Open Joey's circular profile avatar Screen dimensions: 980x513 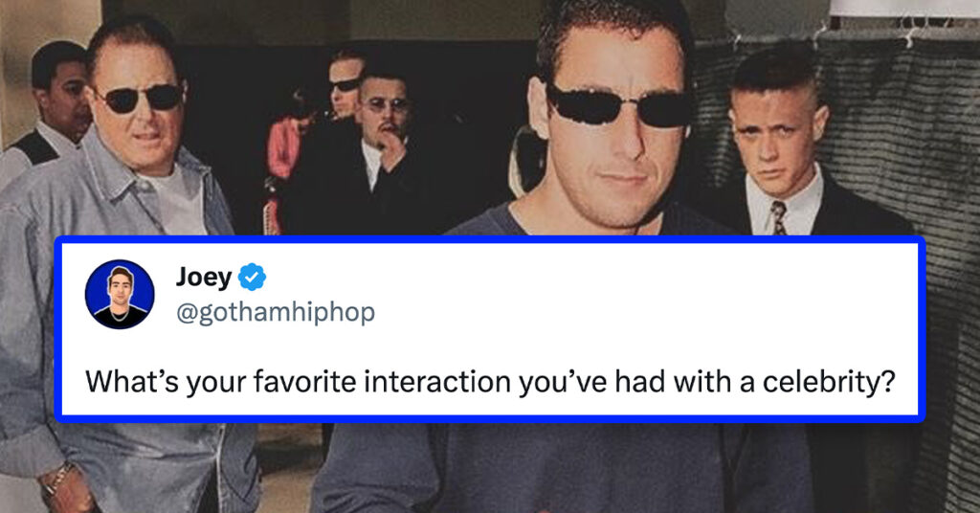(x=120, y=294)
